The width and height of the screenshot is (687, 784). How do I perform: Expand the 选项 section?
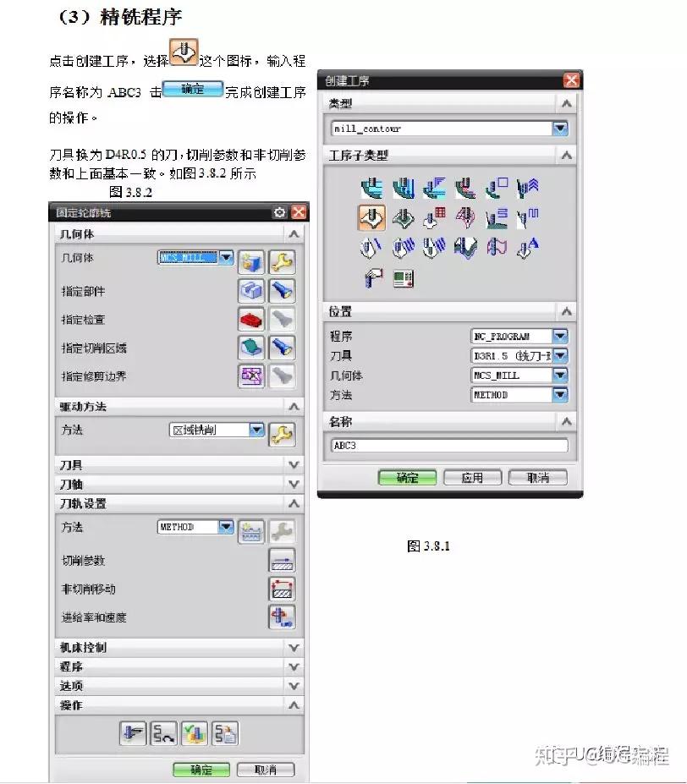(294, 686)
